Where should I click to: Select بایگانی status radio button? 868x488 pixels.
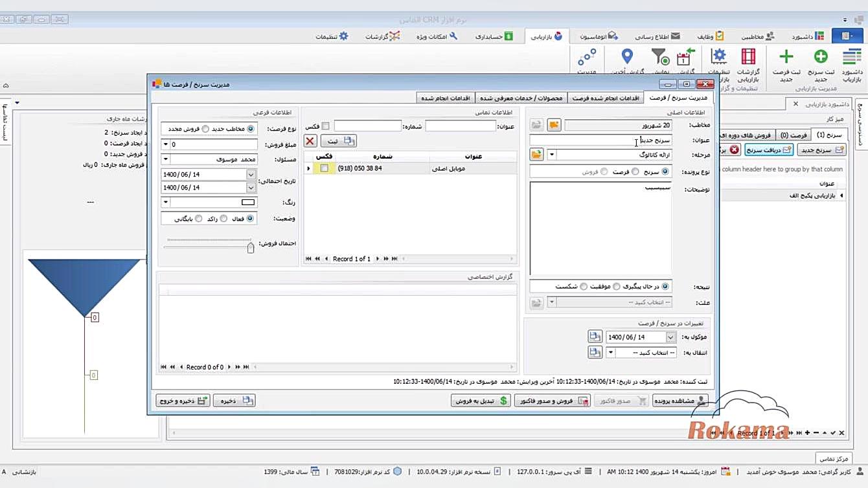tap(198, 219)
